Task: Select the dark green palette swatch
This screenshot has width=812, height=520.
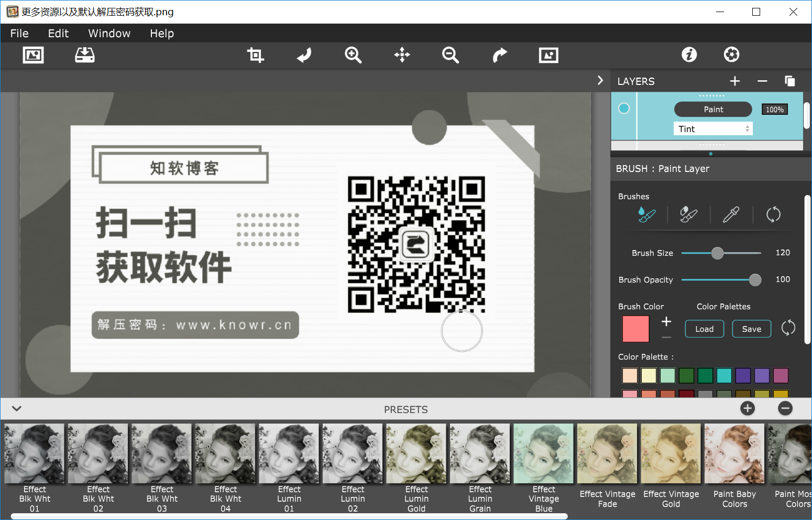Action: tap(686, 375)
